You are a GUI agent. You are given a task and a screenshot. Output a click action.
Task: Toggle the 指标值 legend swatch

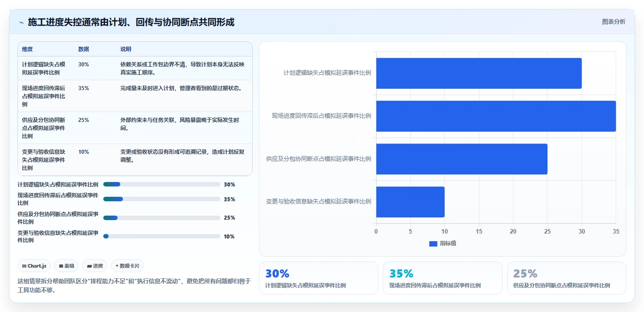click(x=433, y=243)
